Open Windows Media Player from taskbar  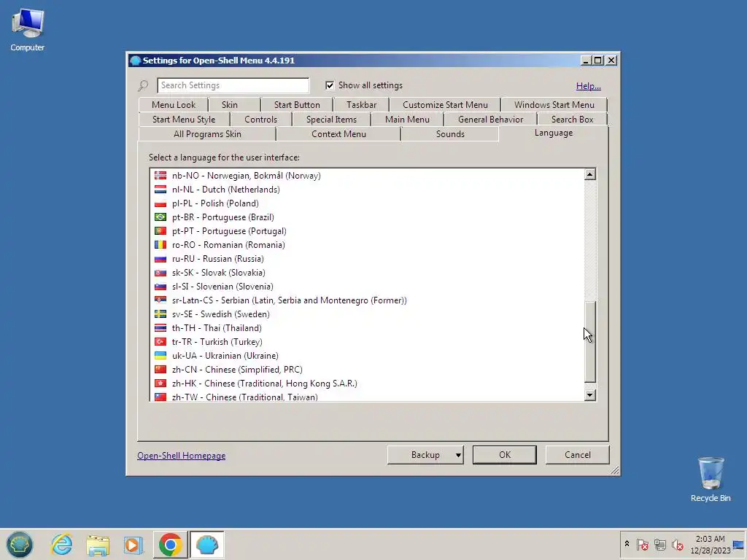pos(133,545)
